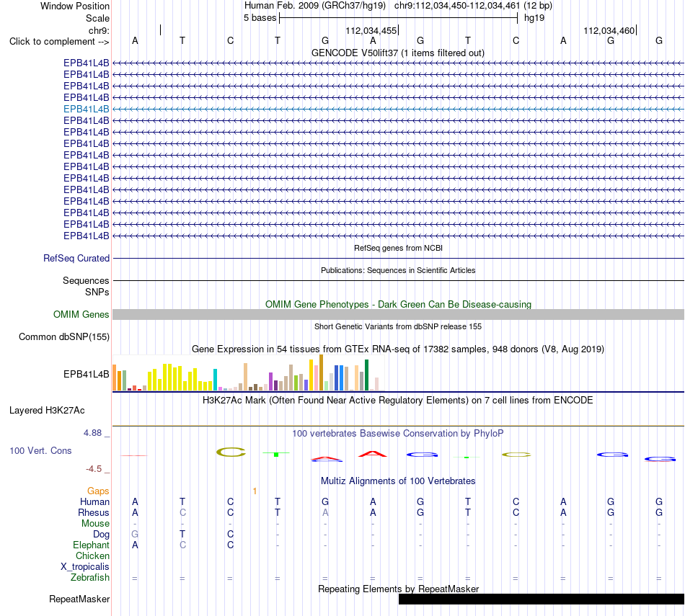Click the gray OMIM Genes bar
The height and width of the screenshot is (616, 685).
coord(398,314)
